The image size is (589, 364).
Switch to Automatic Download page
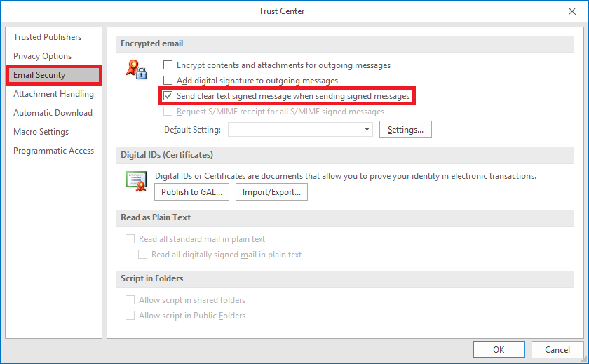coord(53,113)
